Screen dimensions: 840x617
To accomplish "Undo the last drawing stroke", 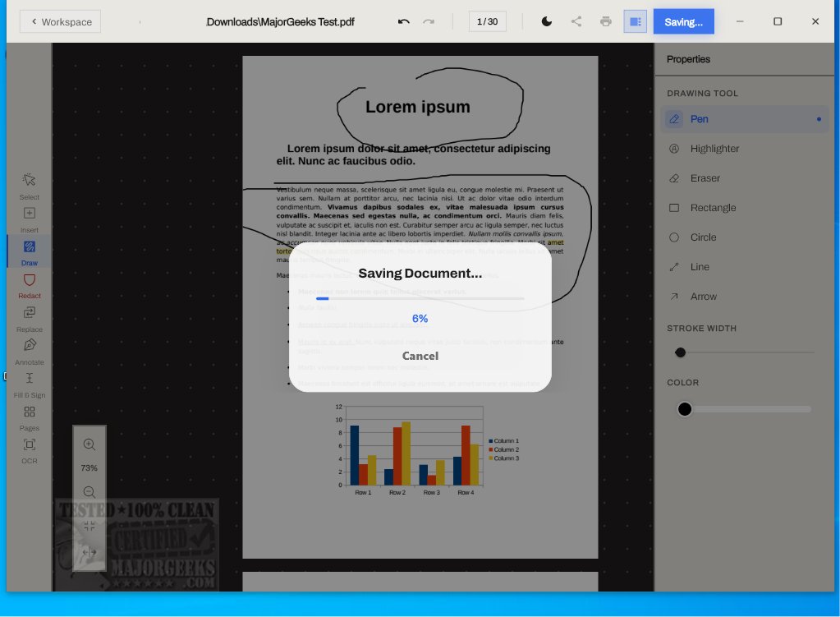I will [404, 21].
